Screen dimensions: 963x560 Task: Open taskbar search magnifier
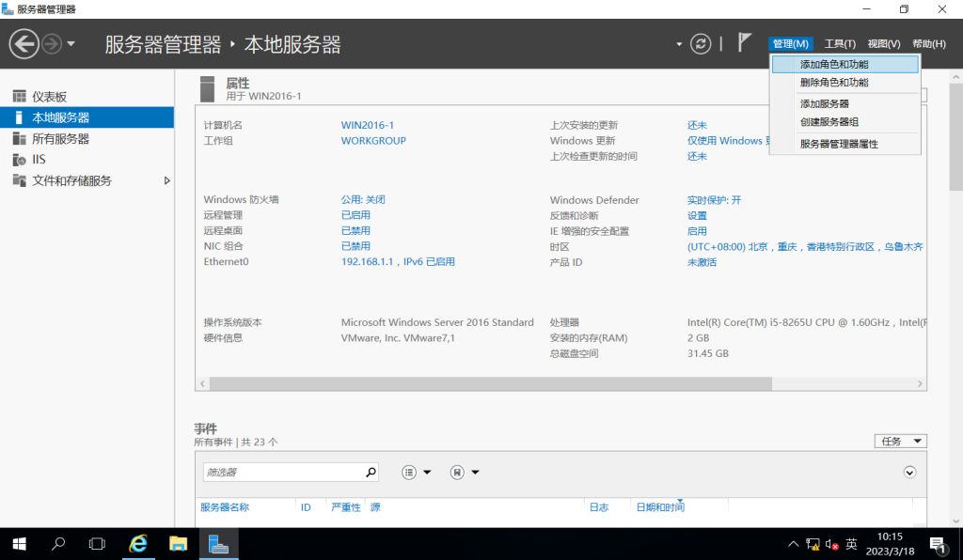[x=58, y=544]
